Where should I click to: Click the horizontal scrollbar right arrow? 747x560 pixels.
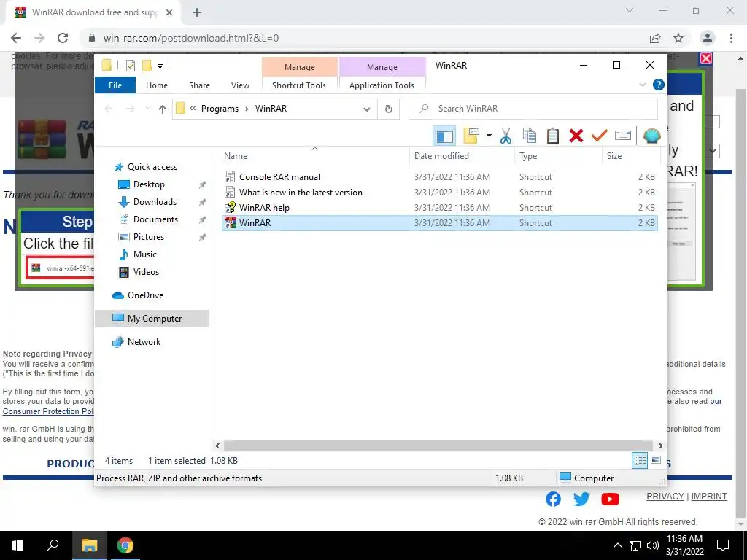click(x=661, y=446)
